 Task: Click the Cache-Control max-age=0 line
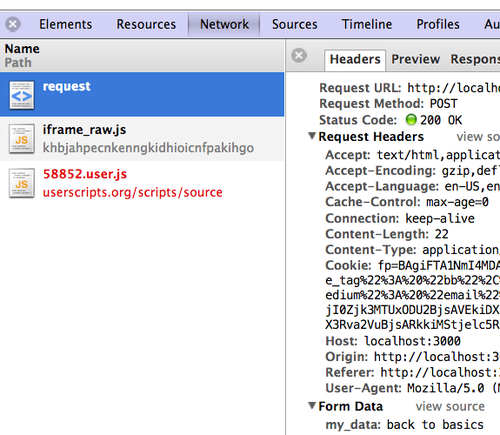(x=407, y=202)
